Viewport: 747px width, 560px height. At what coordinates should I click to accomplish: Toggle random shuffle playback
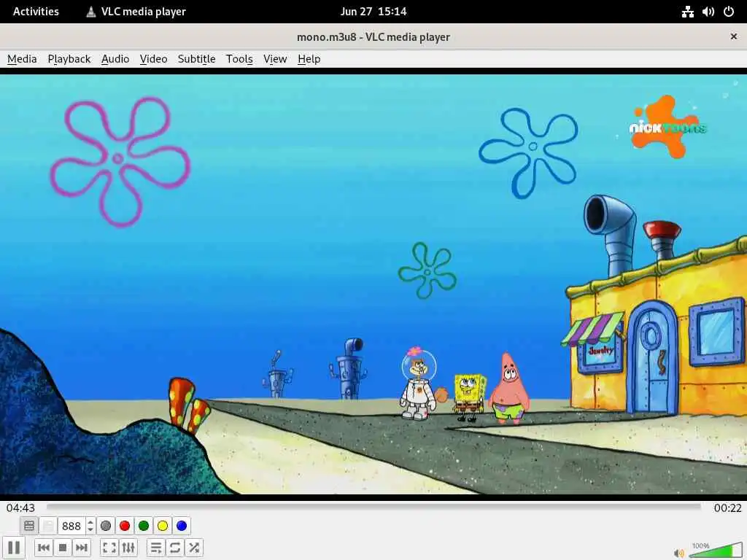(194, 548)
